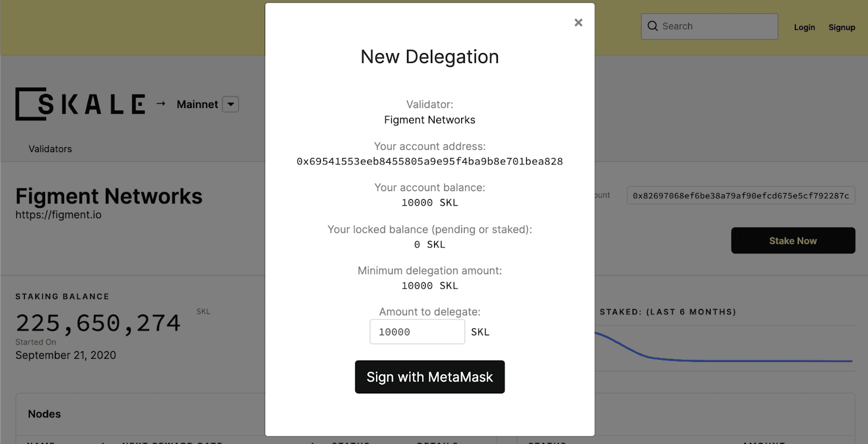Open the Mainnet network dropdown arrow
868x444 pixels.
click(231, 104)
